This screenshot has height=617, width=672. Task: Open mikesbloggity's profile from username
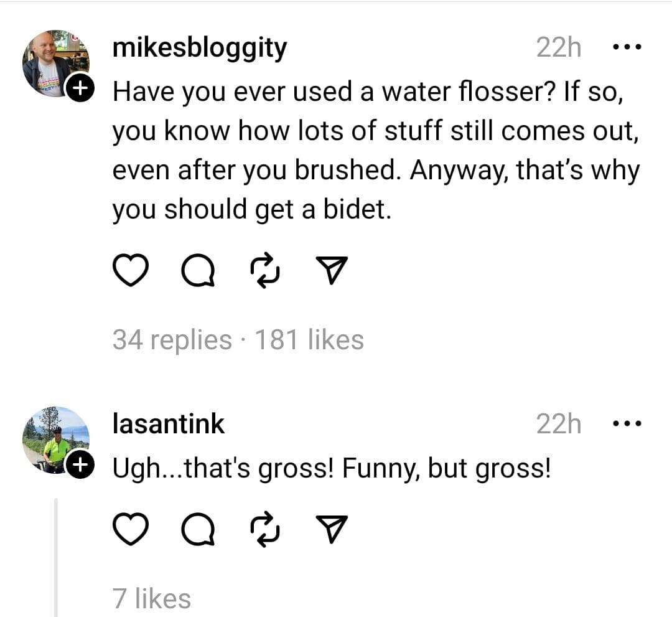coord(199,49)
